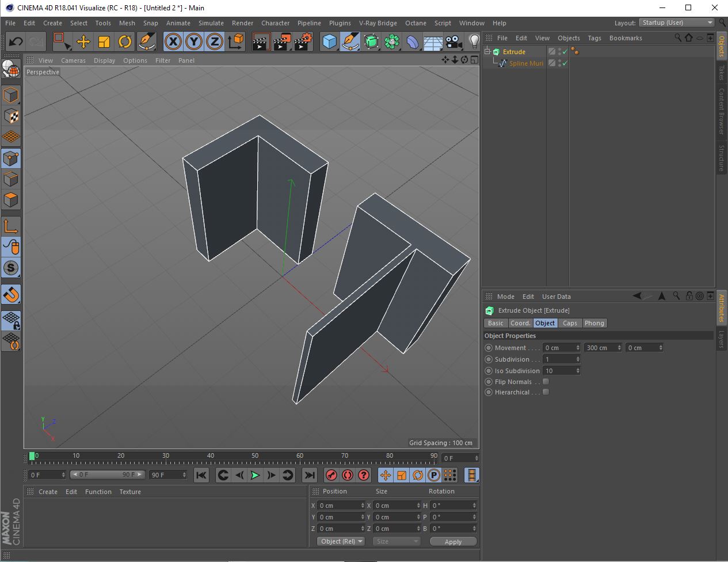This screenshot has height=562, width=728.
Task: Click the Apply button
Action: tap(453, 542)
